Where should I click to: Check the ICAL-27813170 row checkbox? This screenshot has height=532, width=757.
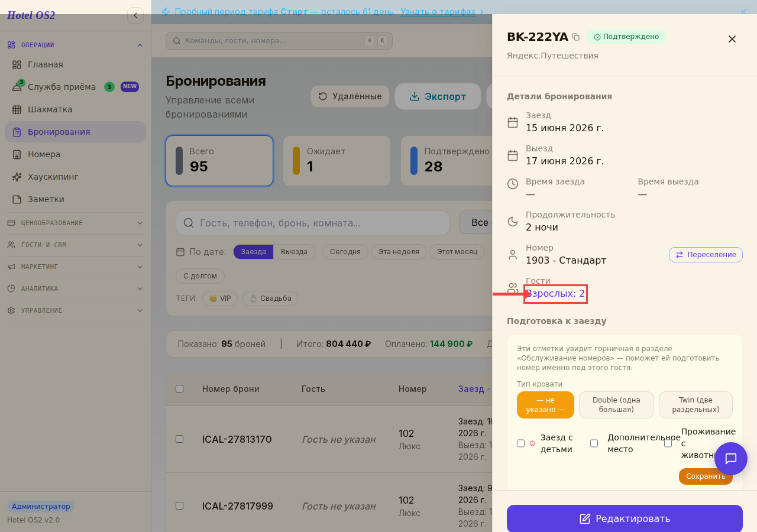pos(180,439)
